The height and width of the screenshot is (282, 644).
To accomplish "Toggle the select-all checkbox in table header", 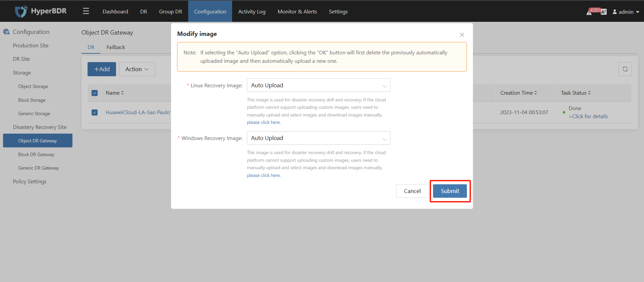I will point(95,93).
